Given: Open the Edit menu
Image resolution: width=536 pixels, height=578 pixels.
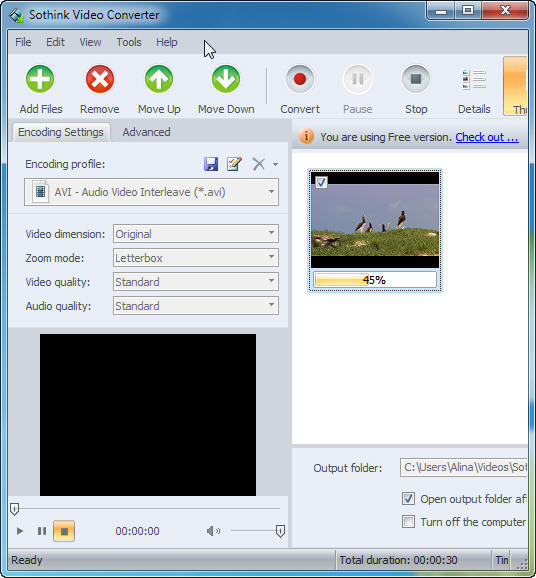Looking at the screenshot, I should pyautogui.click(x=55, y=42).
